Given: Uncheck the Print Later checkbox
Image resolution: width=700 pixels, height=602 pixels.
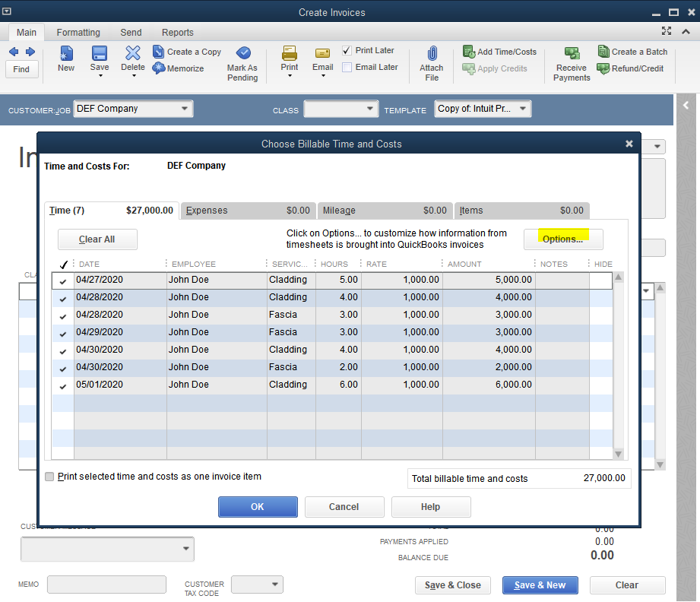Looking at the screenshot, I should [x=347, y=50].
